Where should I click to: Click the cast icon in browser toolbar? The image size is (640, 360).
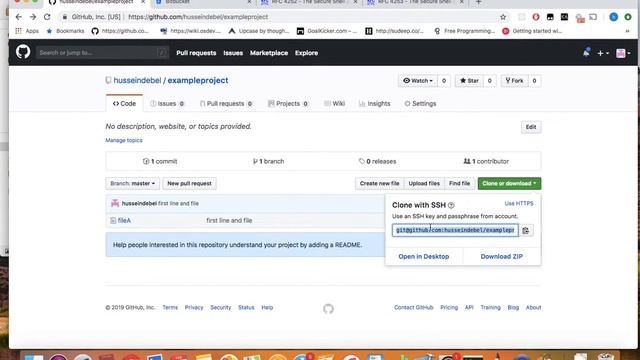click(x=593, y=17)
